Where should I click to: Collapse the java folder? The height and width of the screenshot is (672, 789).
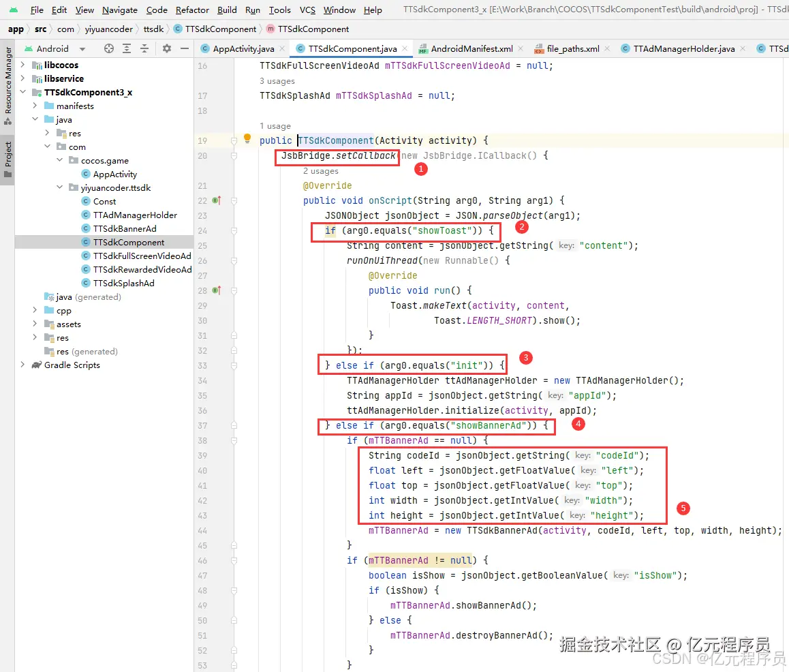[35, 119]
